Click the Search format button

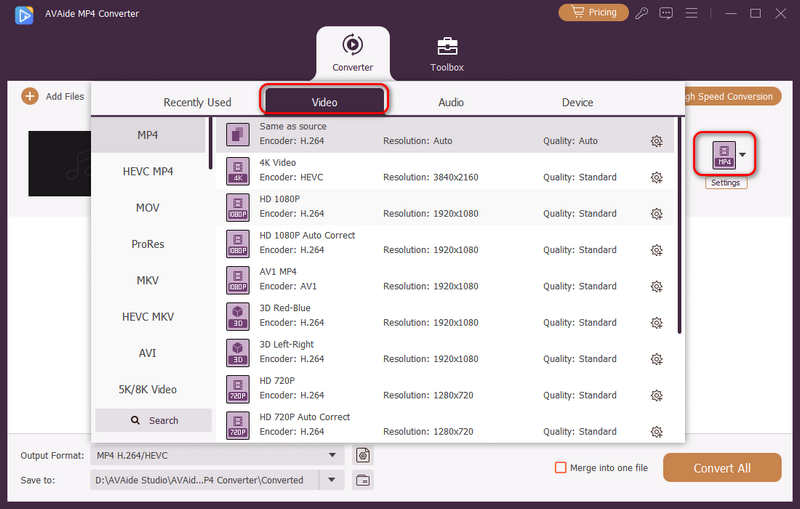pos(154,420)
